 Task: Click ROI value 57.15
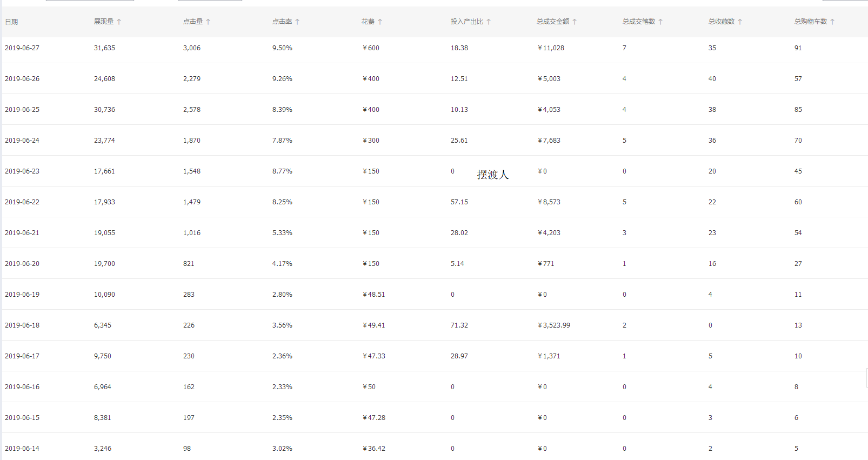pos(459,202)
